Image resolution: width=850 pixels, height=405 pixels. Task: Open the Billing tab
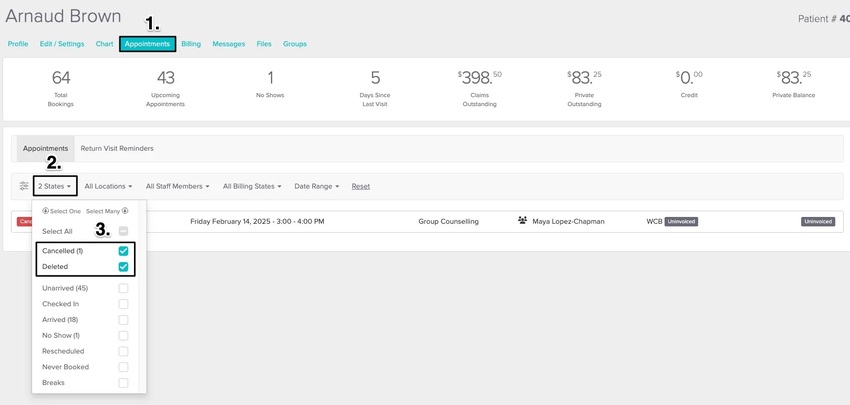pyautogui.click(x=191, y=44)
